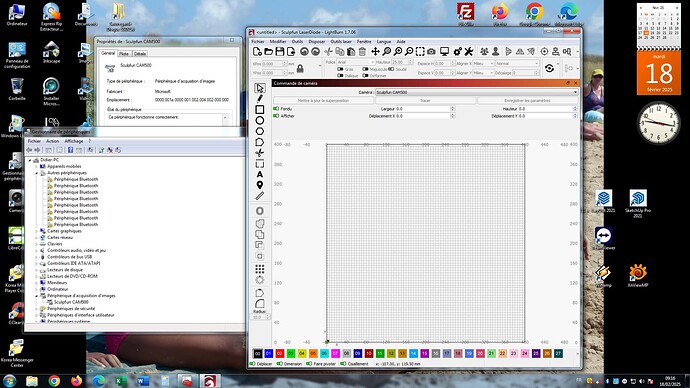Open settings via the gears icon
Screen dimensions: 690x388
tap(458, 51)
